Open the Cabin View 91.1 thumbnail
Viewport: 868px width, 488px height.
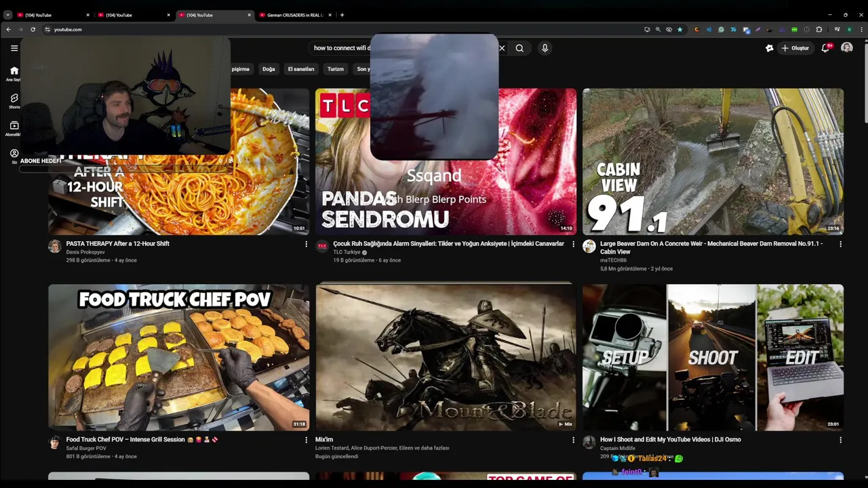(713, 161)
